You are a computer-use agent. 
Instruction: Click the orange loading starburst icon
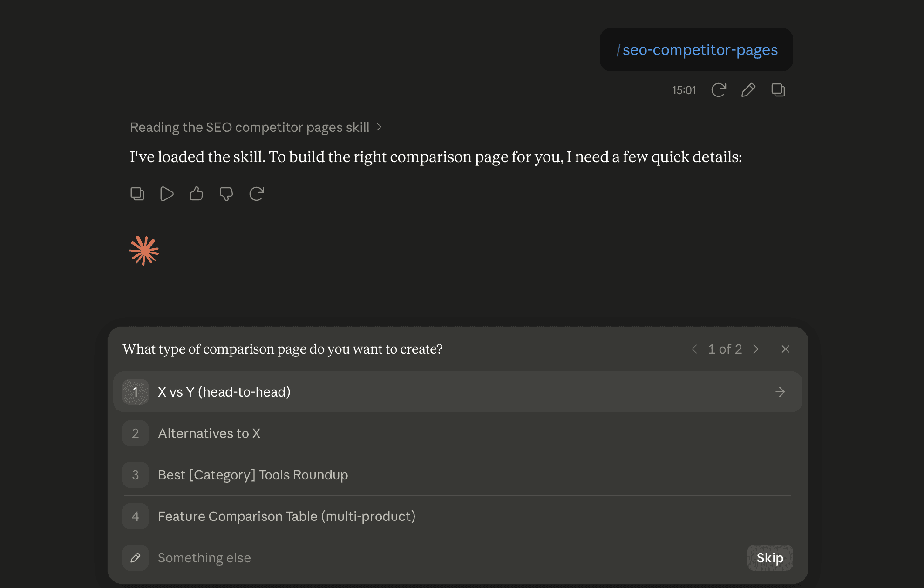pyautogui.click(x=144, y=251)
